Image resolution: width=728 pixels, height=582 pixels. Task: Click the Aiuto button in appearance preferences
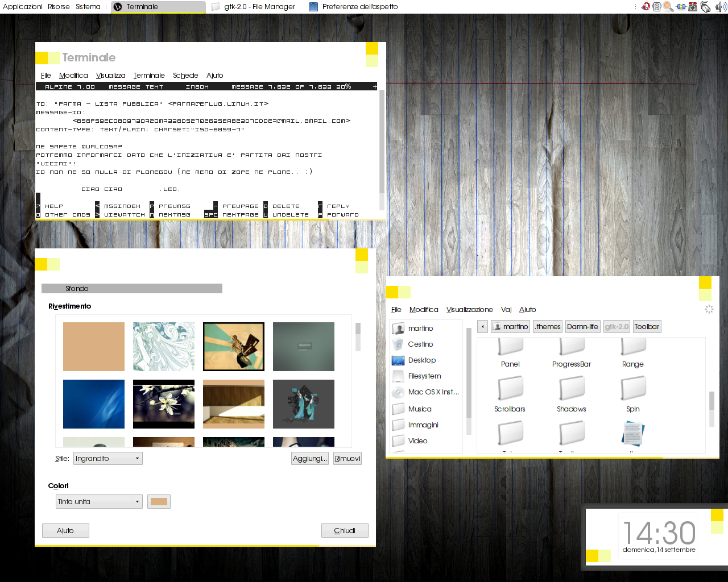(65, 530)
